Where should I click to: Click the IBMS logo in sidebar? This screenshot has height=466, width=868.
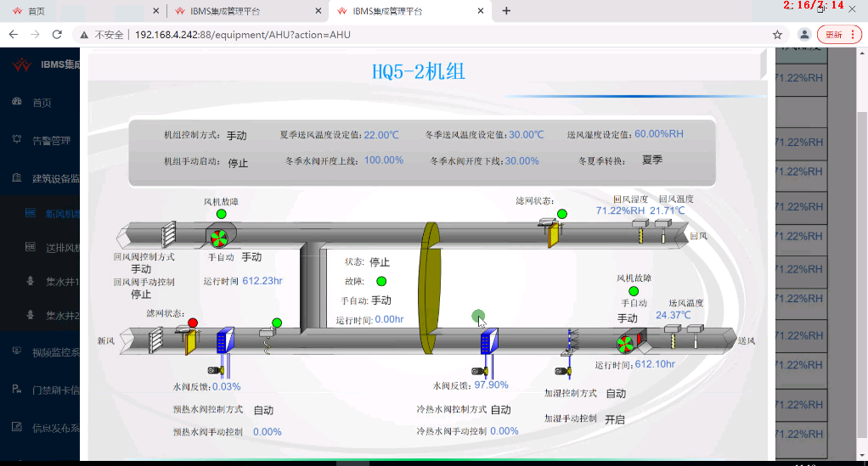(x=21, y=65)
